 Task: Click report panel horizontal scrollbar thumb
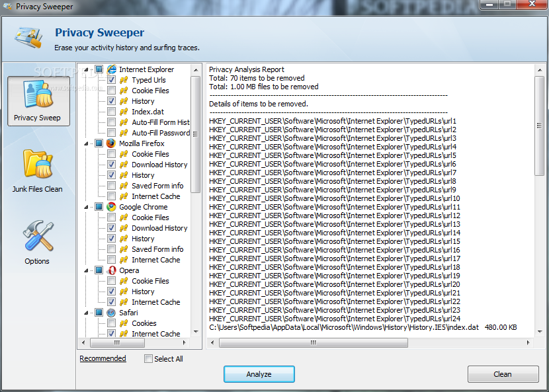314,343
